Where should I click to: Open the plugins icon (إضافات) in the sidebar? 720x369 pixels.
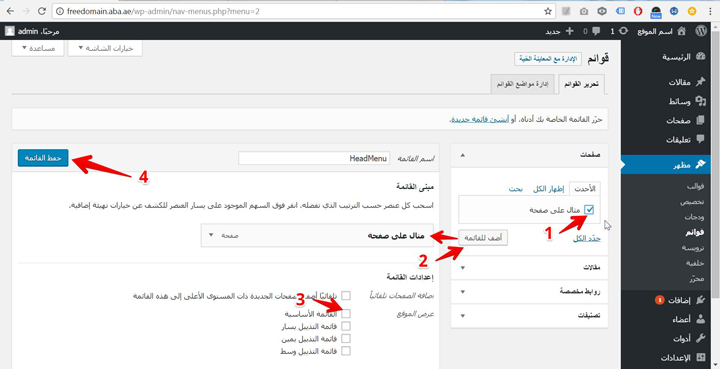pyautogui.click(x=700, y=300)
